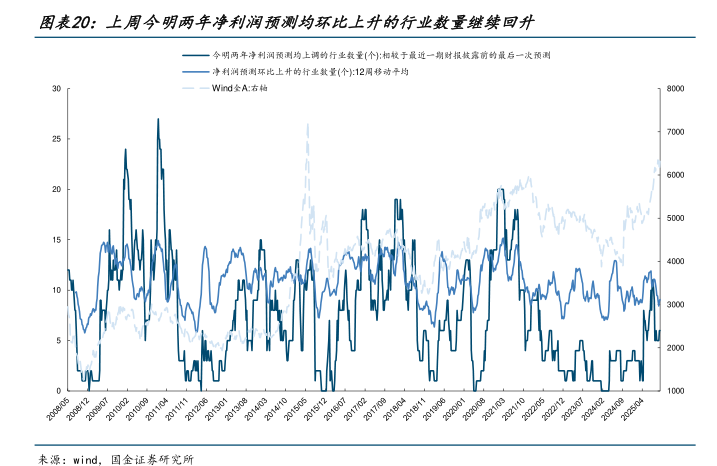Click the left axis value 0

58,391
